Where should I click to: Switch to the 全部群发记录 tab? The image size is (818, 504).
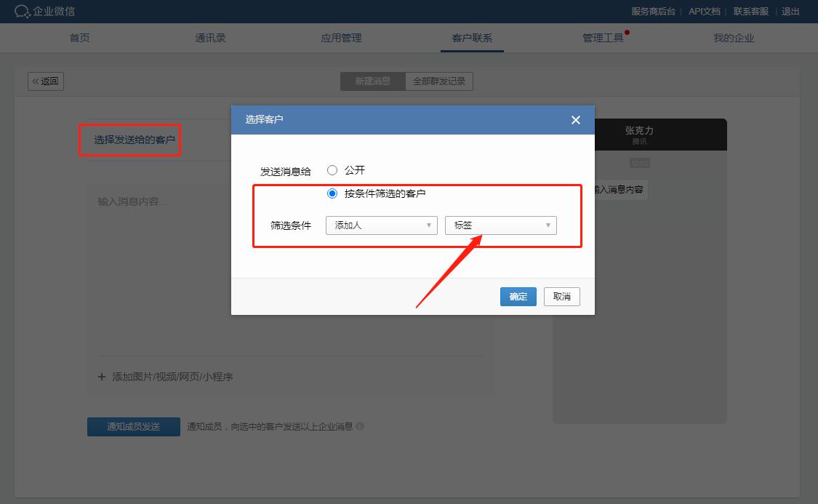click(x=439, y=81)
